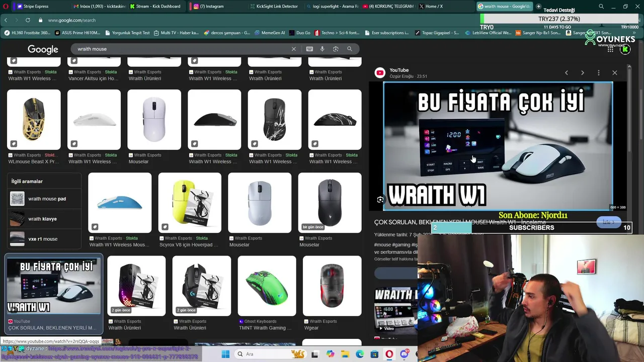The image size is (644, 362).
Task: Open HL360 Frostbite 360 bookmark
Action: [27, 33]
